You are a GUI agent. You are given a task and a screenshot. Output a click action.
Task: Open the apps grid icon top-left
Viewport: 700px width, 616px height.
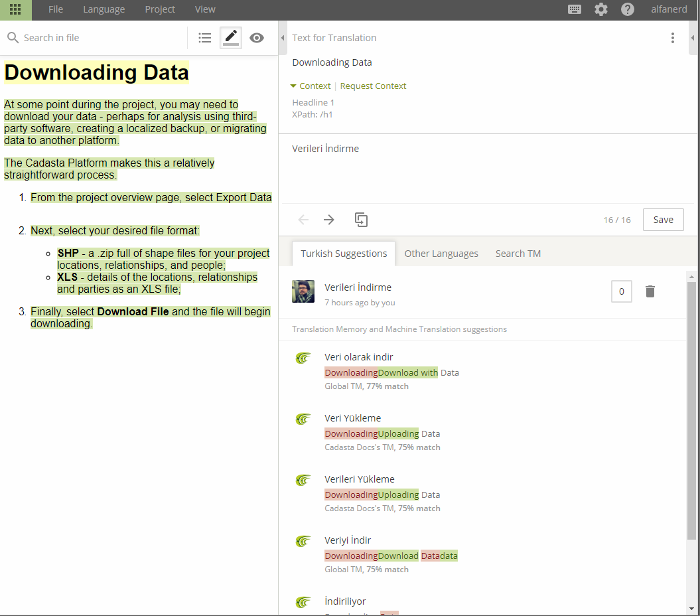[15, 9]
